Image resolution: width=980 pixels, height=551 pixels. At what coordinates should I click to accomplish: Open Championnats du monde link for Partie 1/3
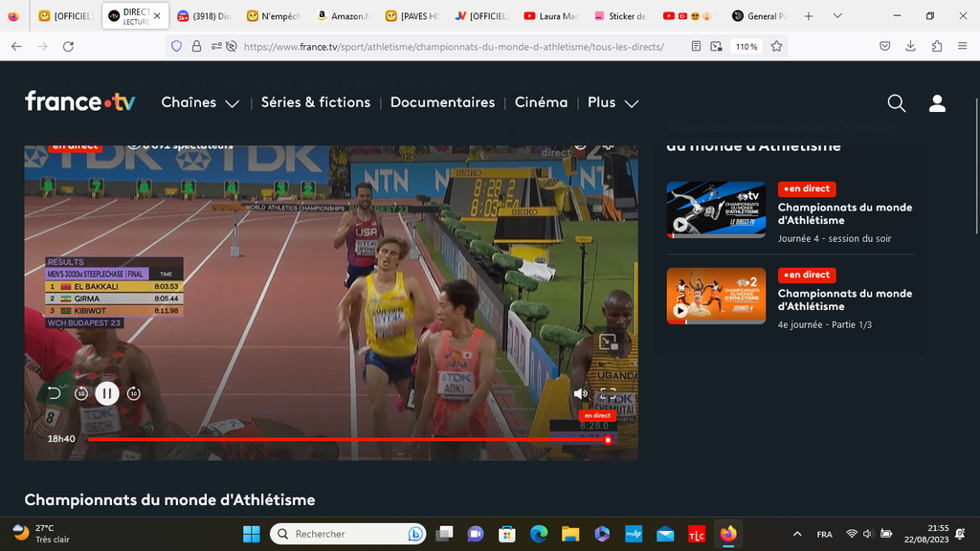(844, 299)
